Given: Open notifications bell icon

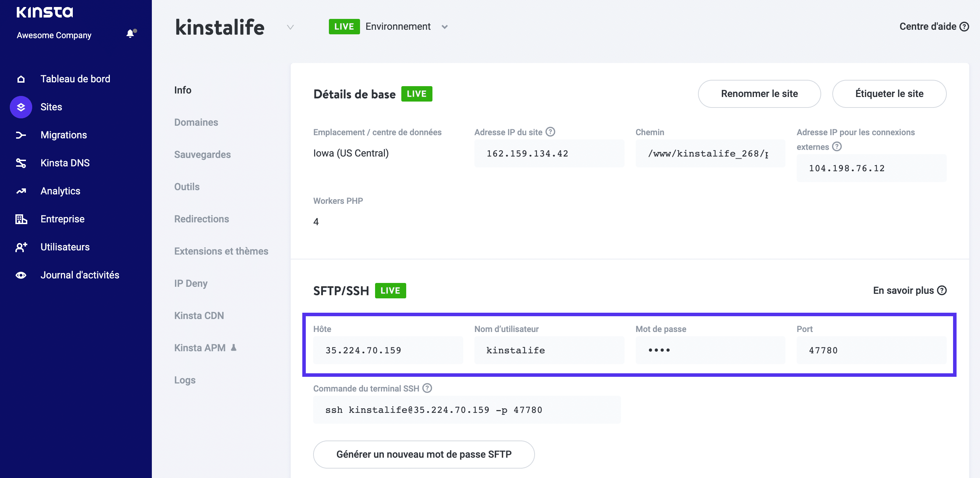Looking at the screenshot, I should pos(131,34).
